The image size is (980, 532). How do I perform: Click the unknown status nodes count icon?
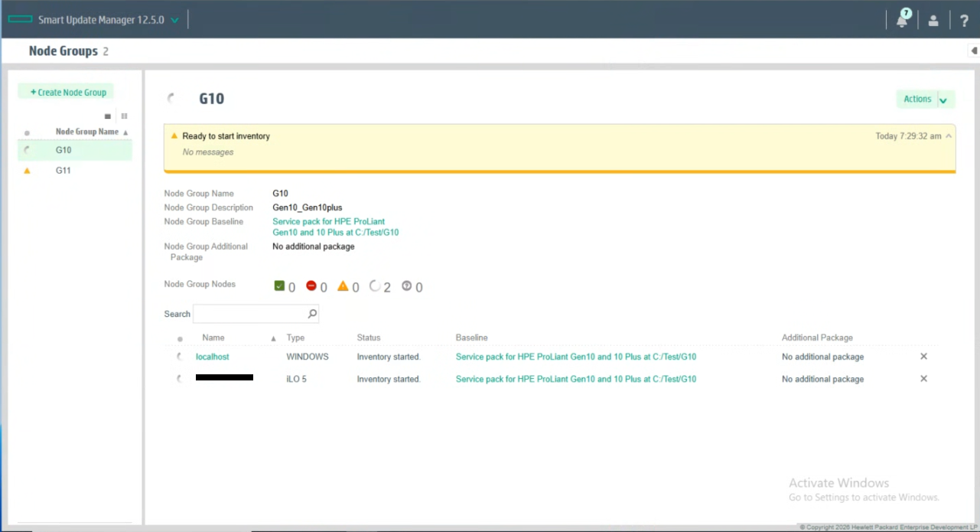(x=407, y=286)
